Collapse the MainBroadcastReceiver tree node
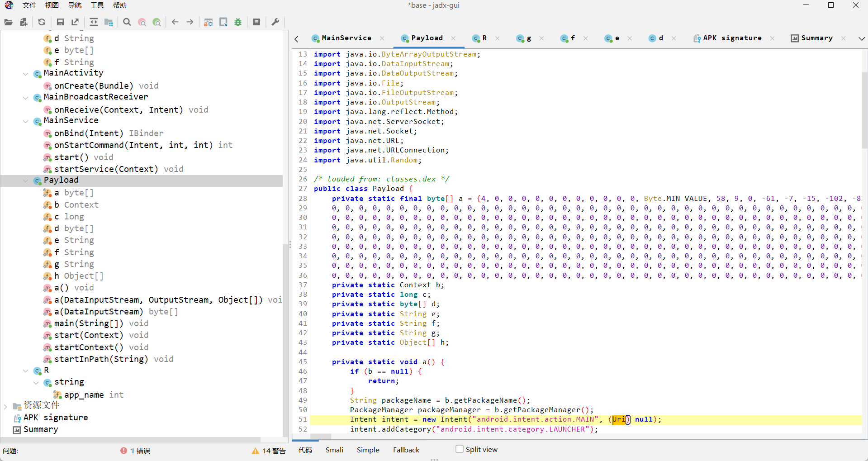This screenshot has height=461, width=868. pos(26,98)
